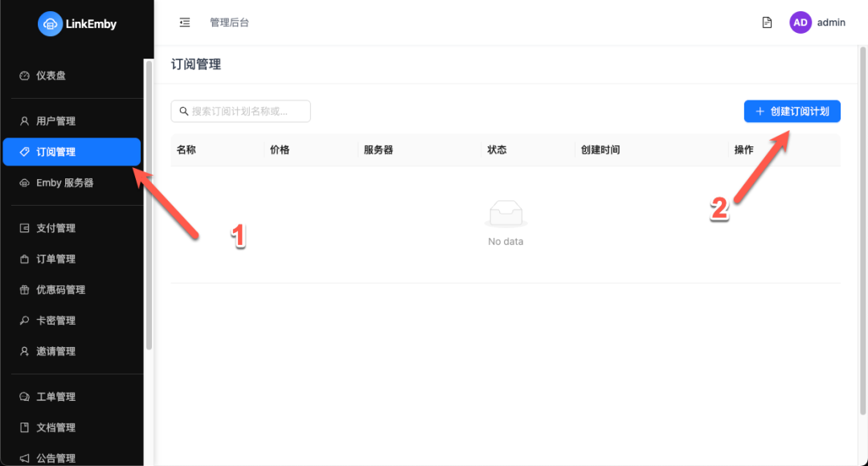Click the plus icon on 创建订阅计划 button

pos(761,111)
